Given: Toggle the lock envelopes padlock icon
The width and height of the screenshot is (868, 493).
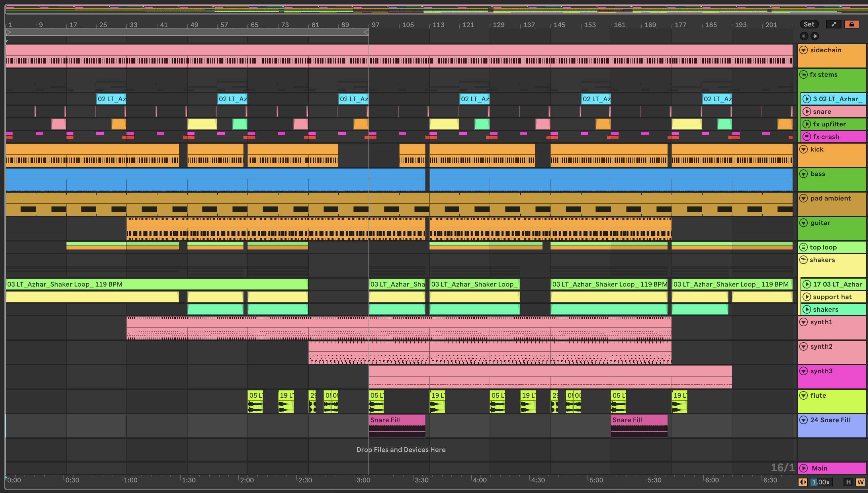Looking at the screenshot, I should pyautogui.click(x=851, y=24).
